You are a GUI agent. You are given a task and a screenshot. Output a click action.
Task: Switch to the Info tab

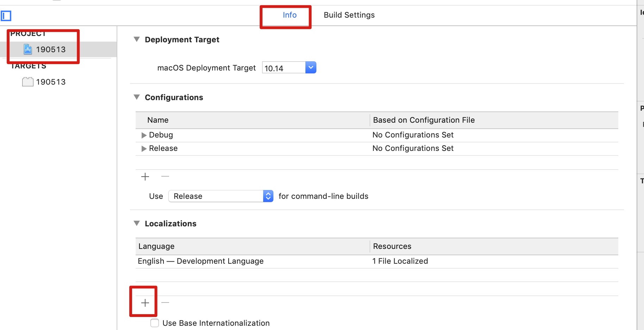pos(290,15)
